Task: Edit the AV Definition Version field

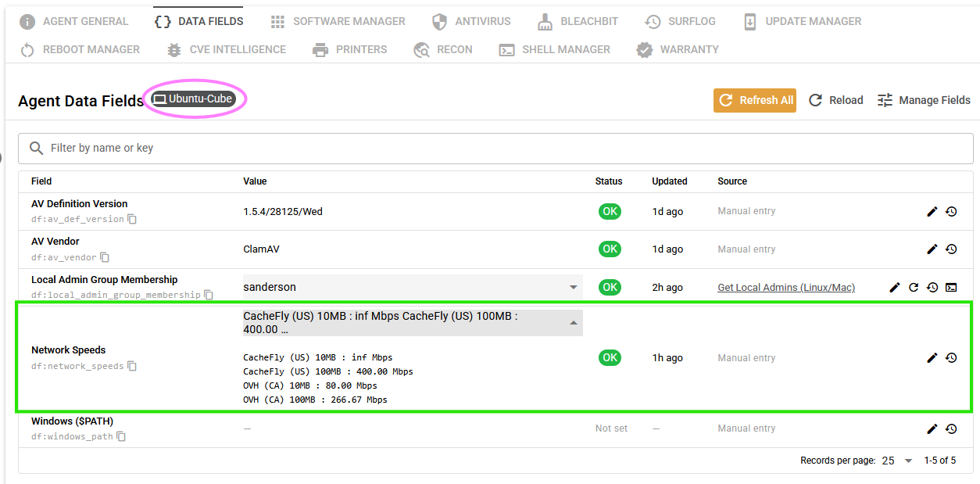Action: click(932, 211)
